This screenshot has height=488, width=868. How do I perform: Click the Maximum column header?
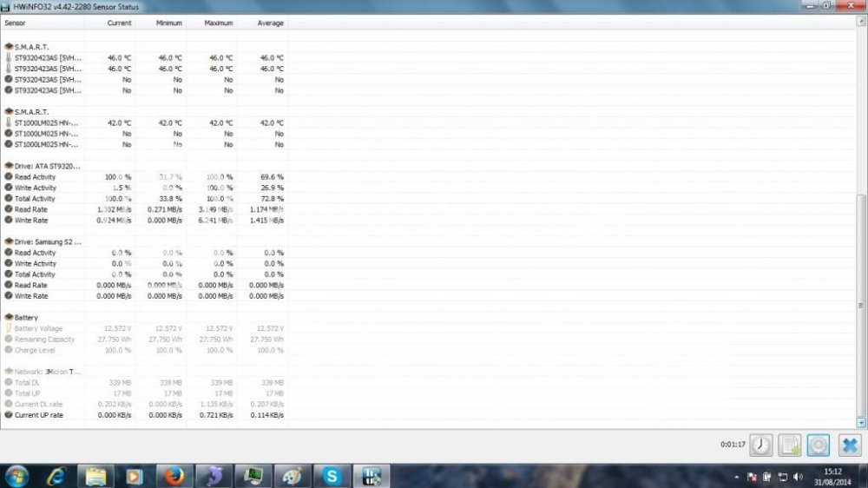(219, 23)
